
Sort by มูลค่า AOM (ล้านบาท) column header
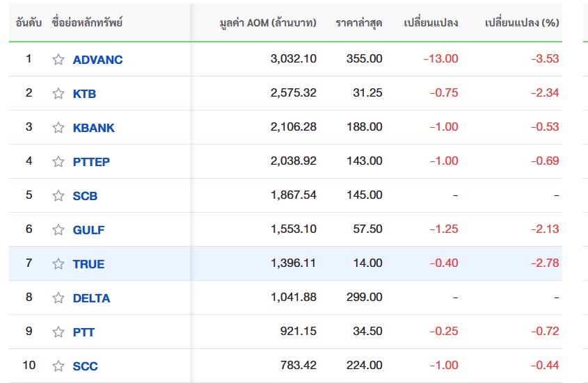[x=267, y=23]
